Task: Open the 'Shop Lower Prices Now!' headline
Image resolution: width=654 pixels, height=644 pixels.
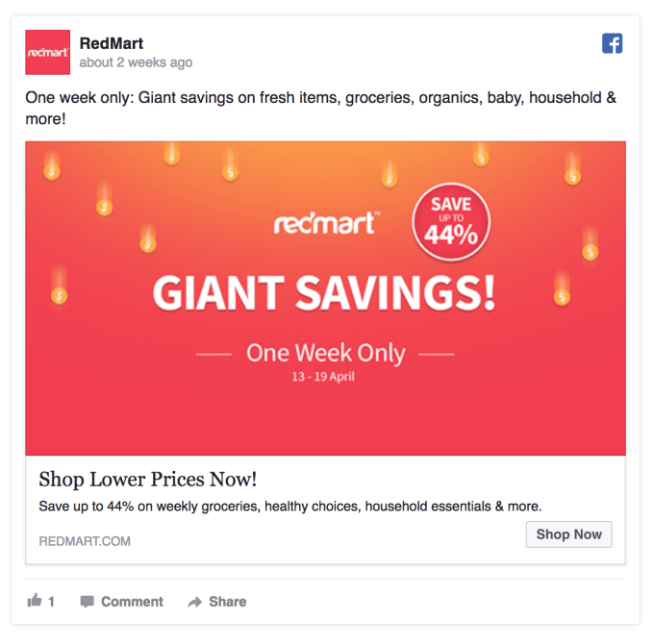Action: tap(148, 479)
